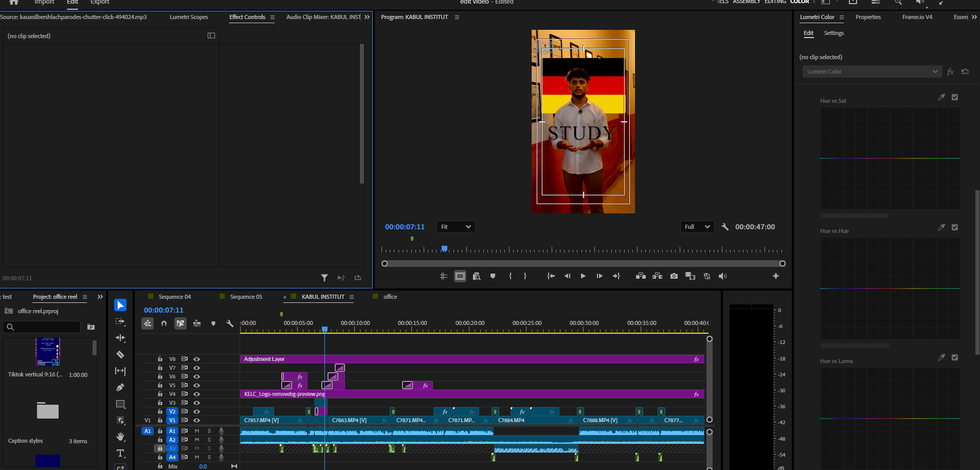Click the Lift button in Program monitor

click(x=641, y=276)
